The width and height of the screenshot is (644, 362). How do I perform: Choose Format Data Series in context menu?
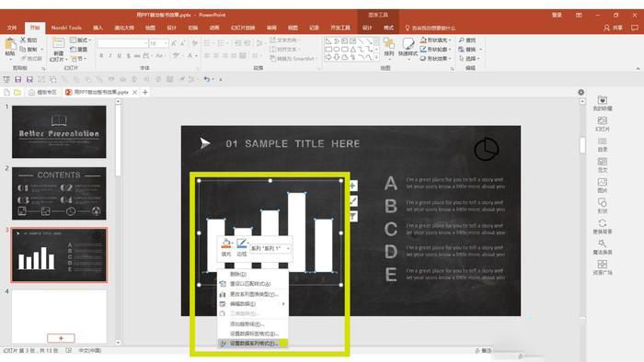253,343
